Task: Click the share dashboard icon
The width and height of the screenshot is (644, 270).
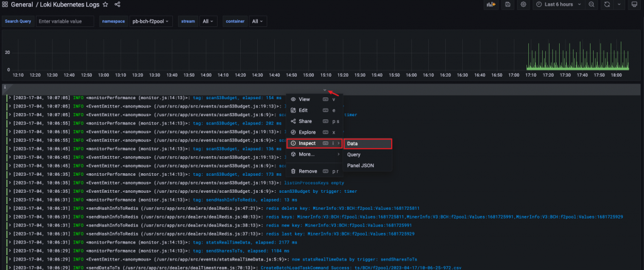Action: tap(118, 4)
